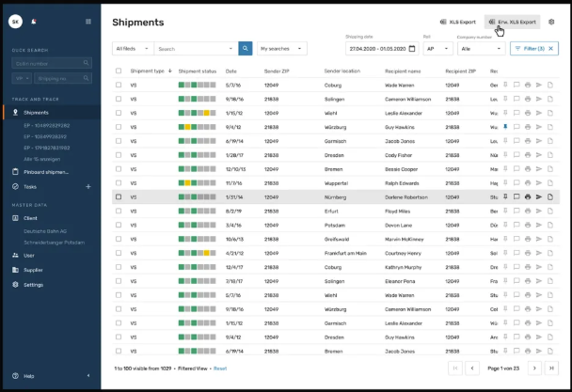Image resolution: width=572 pixels, height=392 pixels.
Task: Click the send icon in the Devon Lane row
Action: pos(539,225)
